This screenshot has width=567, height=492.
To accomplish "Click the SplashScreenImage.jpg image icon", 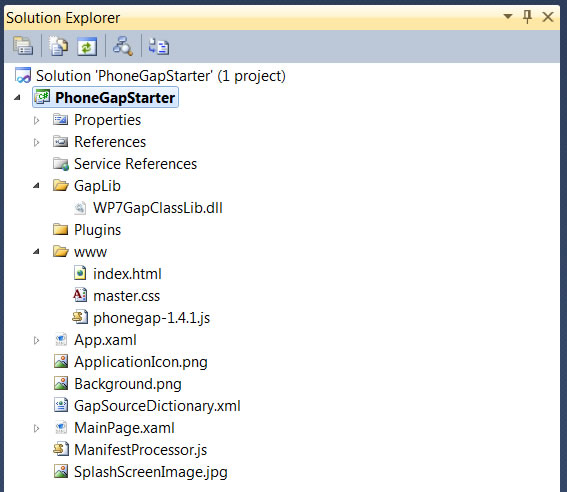I will 61,471.
